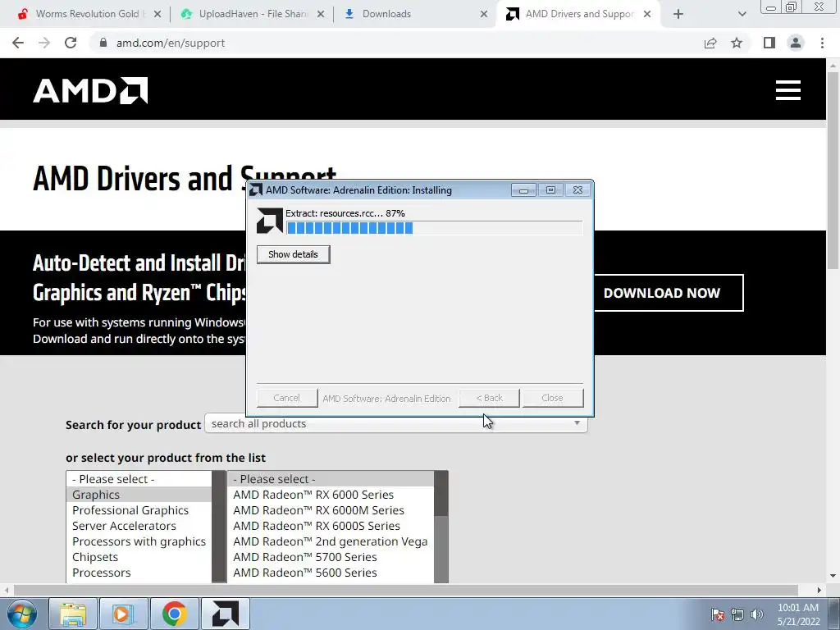840x630 pixels.
Task: Click the volume speaker tray icon
Action: coord(757,614)
